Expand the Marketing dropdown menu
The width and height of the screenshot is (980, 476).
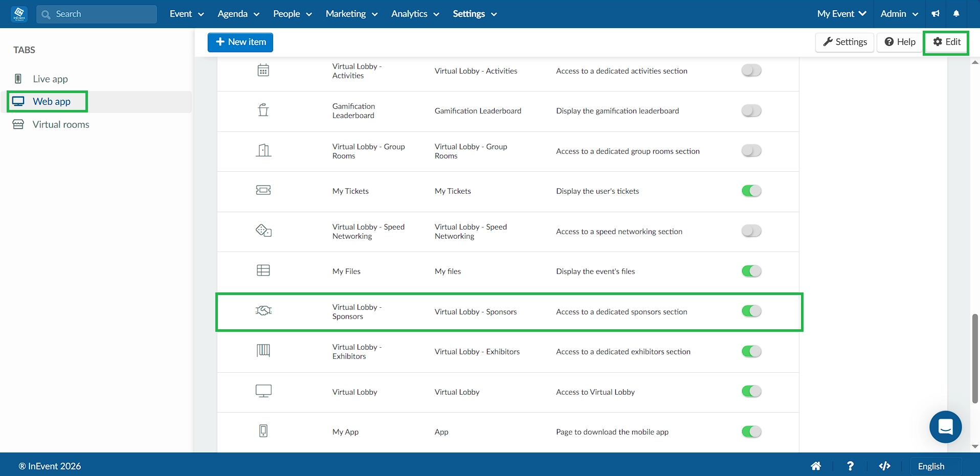351,14
